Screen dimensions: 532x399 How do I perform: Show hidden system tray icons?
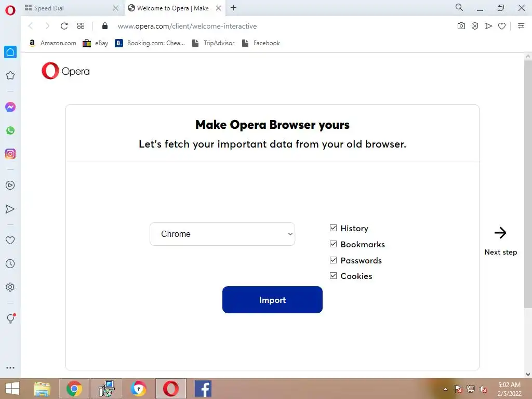445,389
